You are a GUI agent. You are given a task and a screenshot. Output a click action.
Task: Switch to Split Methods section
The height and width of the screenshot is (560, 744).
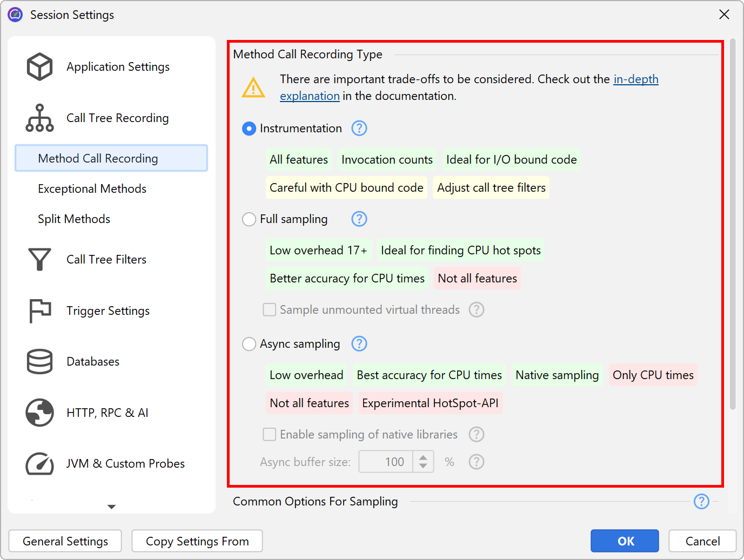(x=74, y=219)
